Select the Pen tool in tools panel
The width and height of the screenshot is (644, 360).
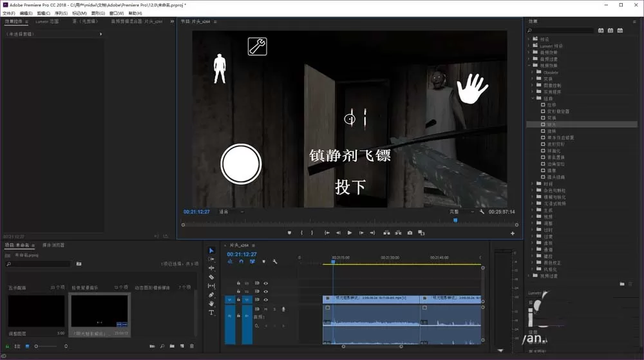point(211,295)
